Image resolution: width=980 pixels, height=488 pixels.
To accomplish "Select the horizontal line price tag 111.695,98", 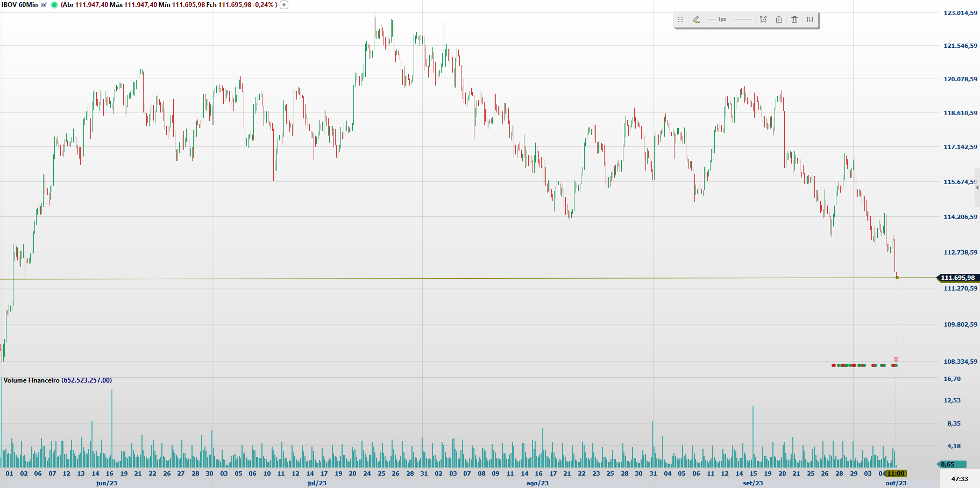I will point(957,278).
